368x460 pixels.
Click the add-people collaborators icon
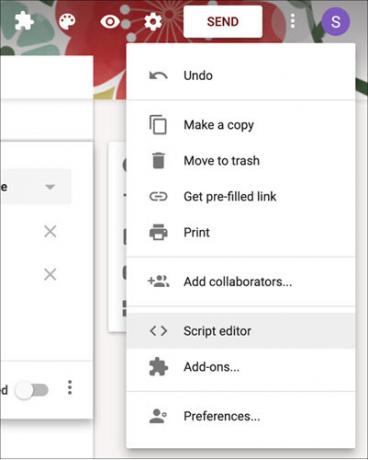tap(158, 281)
